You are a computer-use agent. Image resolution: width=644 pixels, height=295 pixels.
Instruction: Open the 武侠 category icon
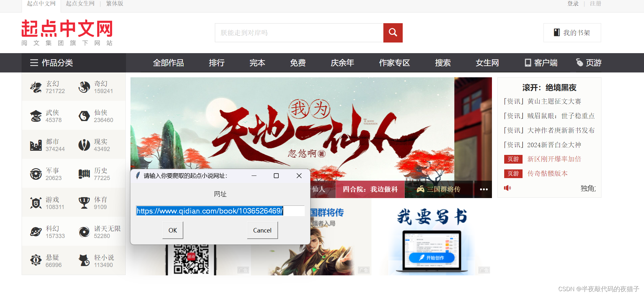[36, 116]
